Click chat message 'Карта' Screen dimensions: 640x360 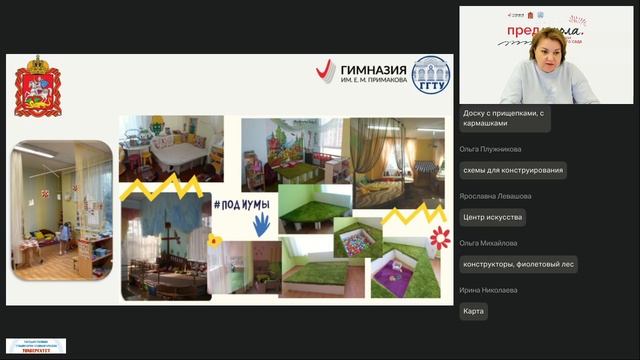pos(473,311)
